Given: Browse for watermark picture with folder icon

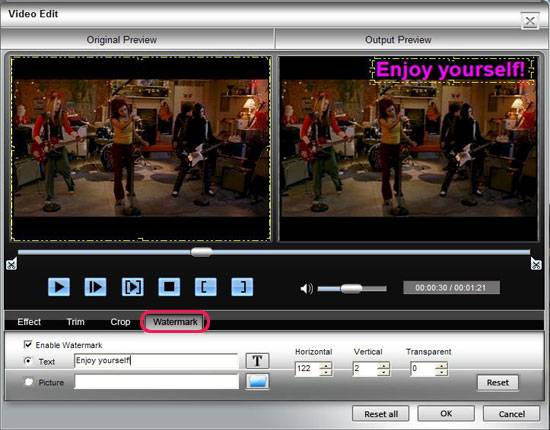Looking at the screenshot, I should pos(257,382).
